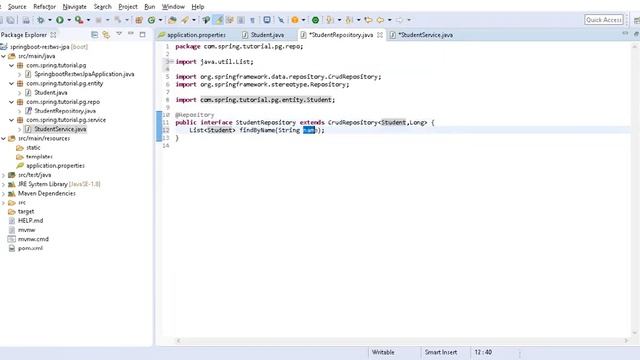The width and height of the screenshot is (640, 360).
Task: Switch to the StudentService.java editor tab
Action: click(x=422, y=35)
